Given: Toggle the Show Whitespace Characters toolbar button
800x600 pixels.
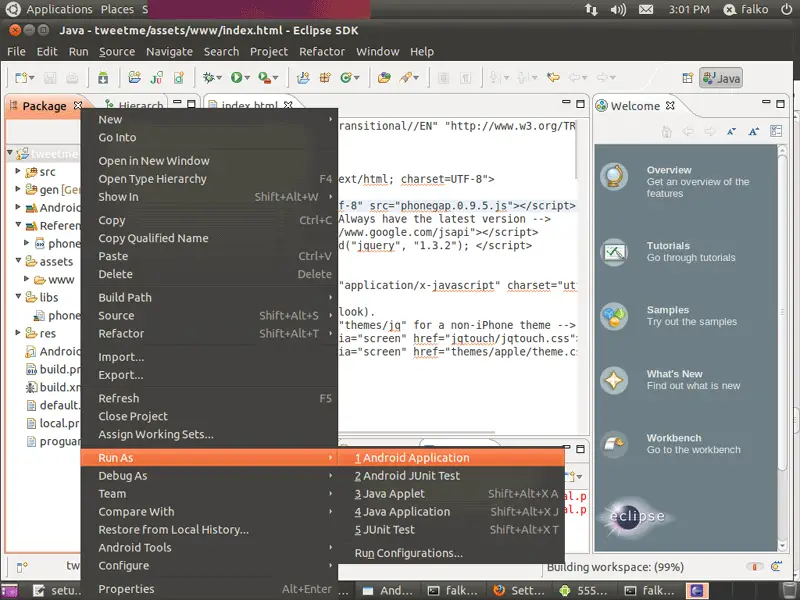Looking at the screenshot, I should coord(465,78).
